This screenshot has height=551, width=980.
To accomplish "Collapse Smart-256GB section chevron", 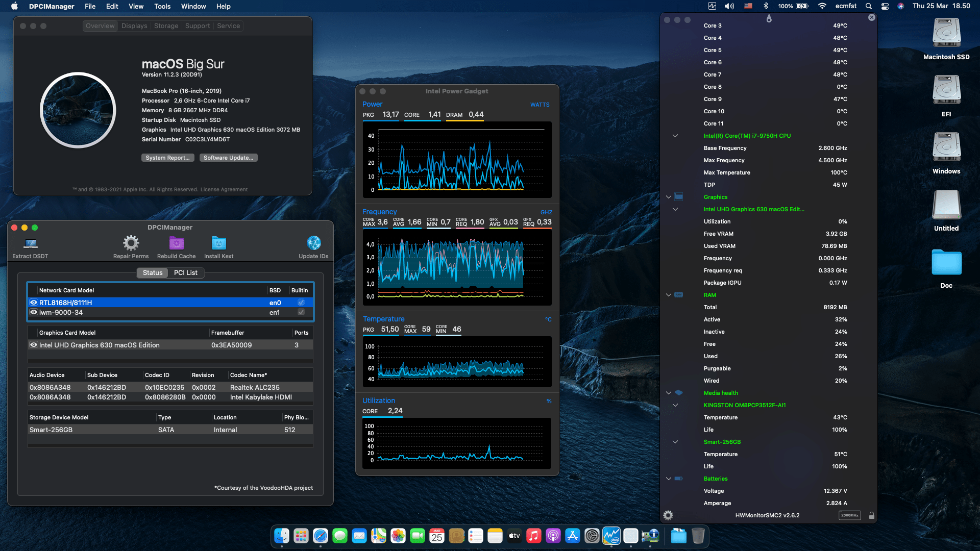I will click(675, 442).
